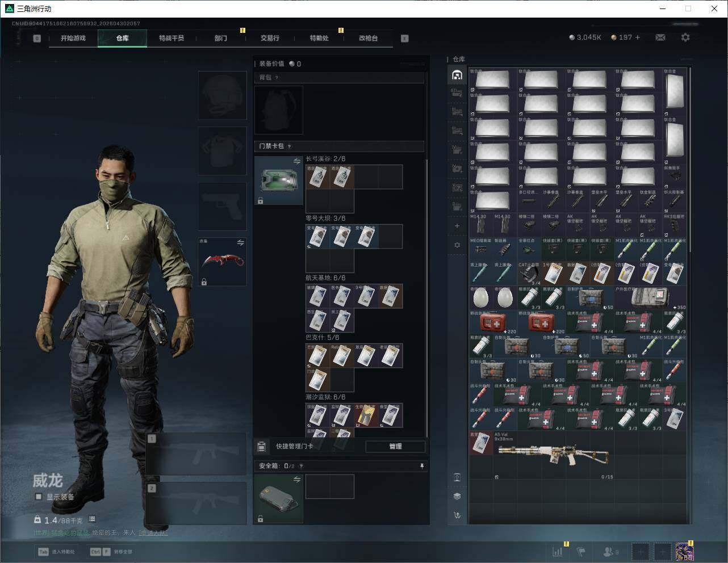Select the CAT止血带 tourniquet item
Screen dimensions: 728x563
tap(529, 274)
